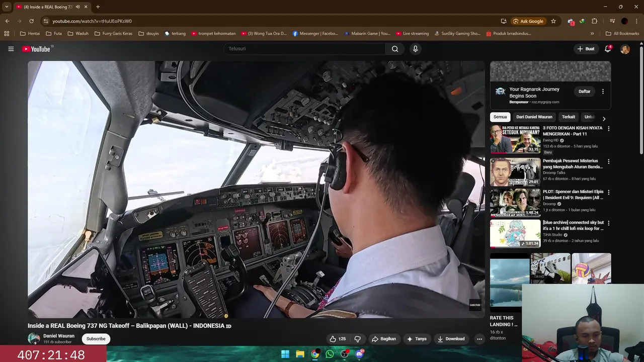Image resolution: width=644 pixels, height=362 pixels.
Task: Open the Furry Garis Keras bookmarks folder
Action: click(x=113, y=34)
